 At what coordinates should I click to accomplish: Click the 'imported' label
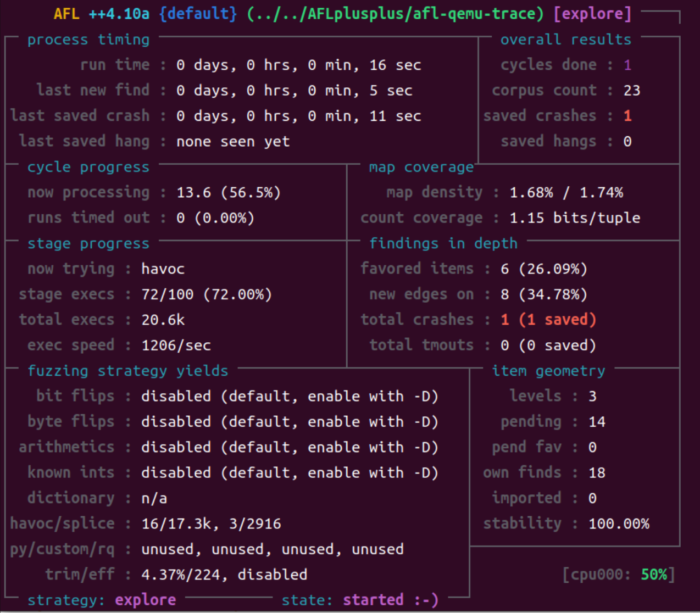pyautogui.click(x=526, y=498)
